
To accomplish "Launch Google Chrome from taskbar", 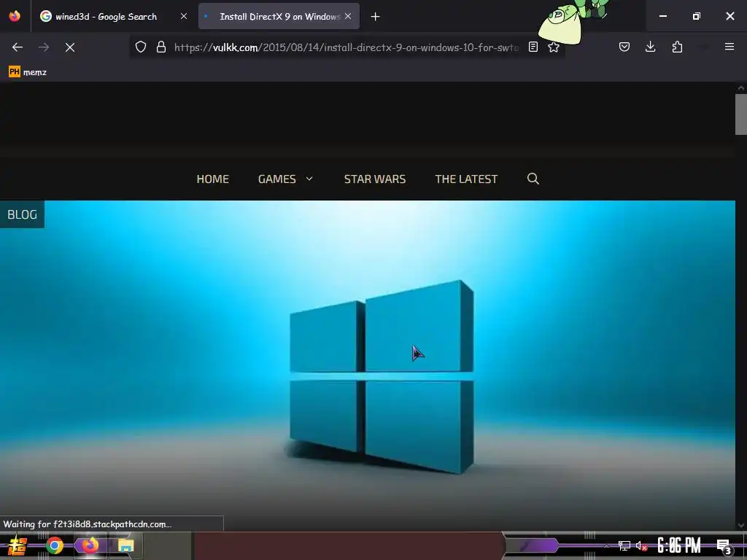I will [55, 545].
